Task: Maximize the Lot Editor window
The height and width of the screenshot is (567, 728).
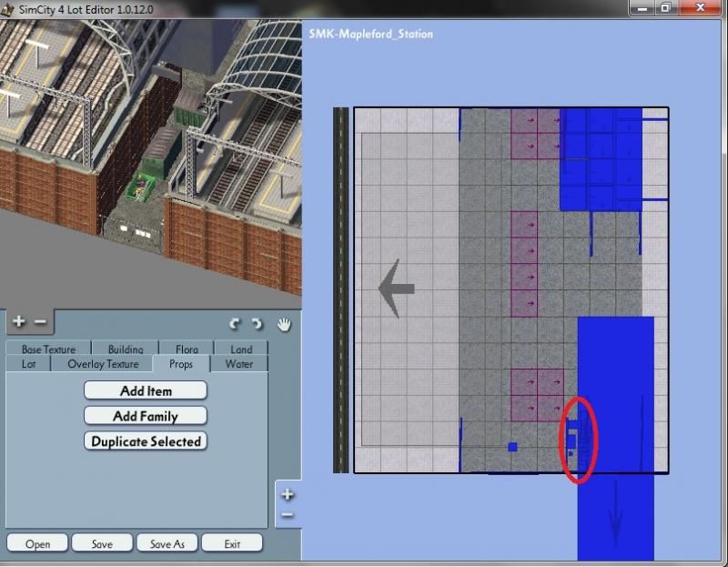Action: coord(667,7)
